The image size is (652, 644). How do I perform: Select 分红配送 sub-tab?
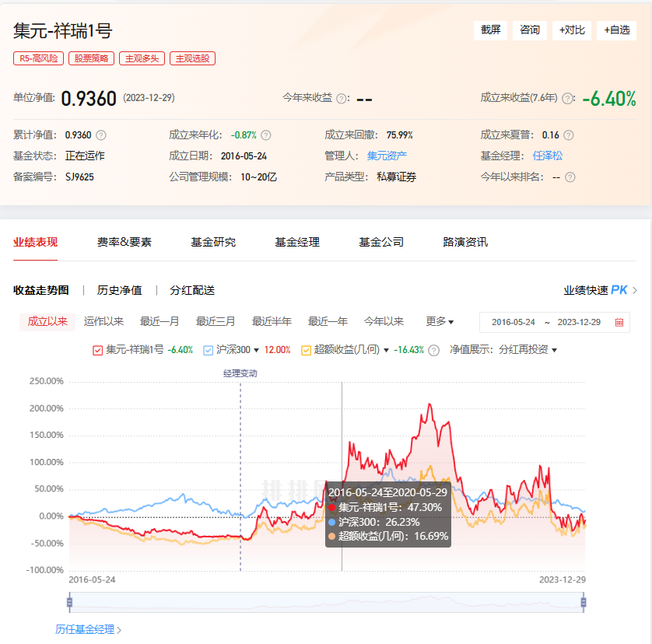pyautogui.click(x=192, y=290)
